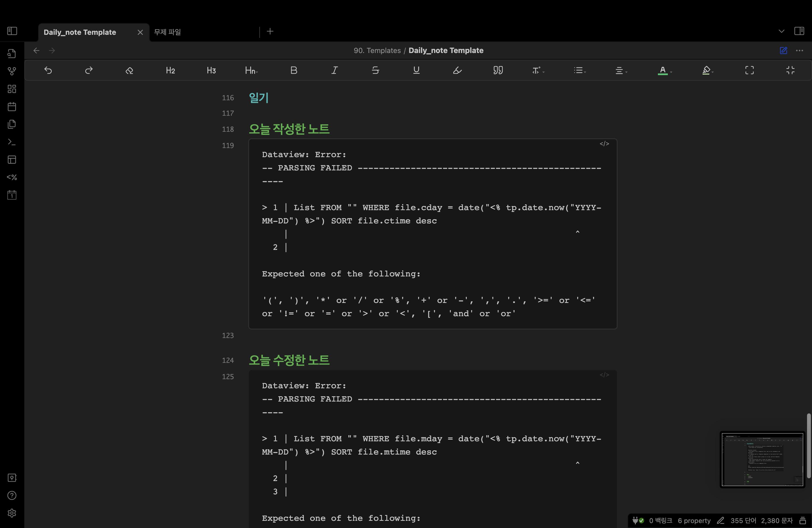The width and height of the screenshot is (812, 528).
Task: Click the 2,380 문자 character count
Action: [777, 521]
